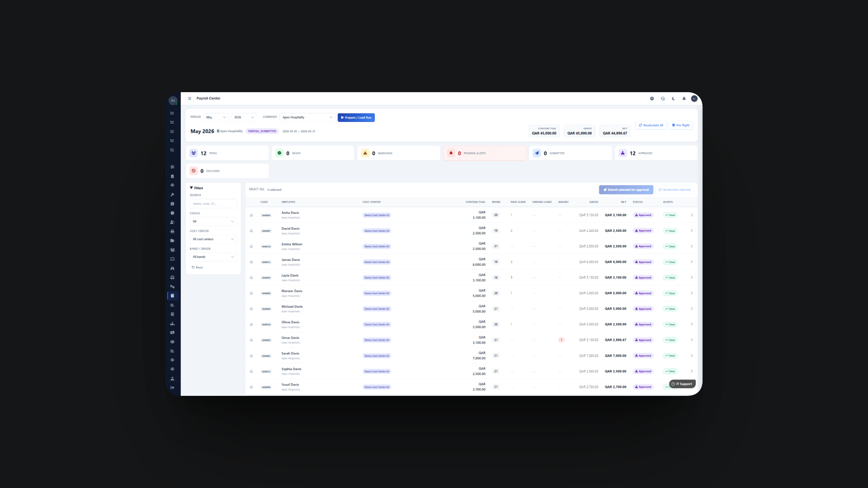Open the headset support icon in header
Viewport: 868px width, 488px height.
pyautogui.click(x=663, y=99)
